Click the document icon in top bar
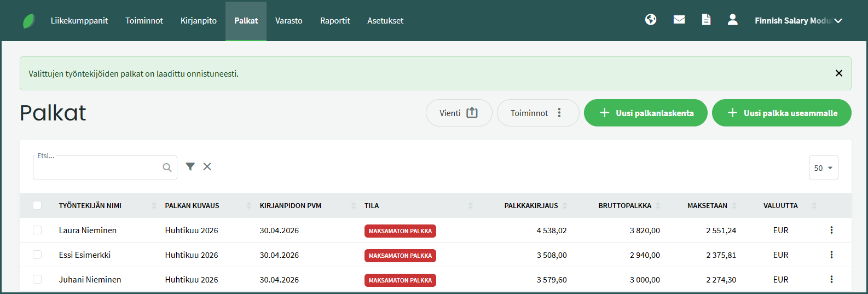This screenshot has width=868, height=294. (x=707, y=20)
